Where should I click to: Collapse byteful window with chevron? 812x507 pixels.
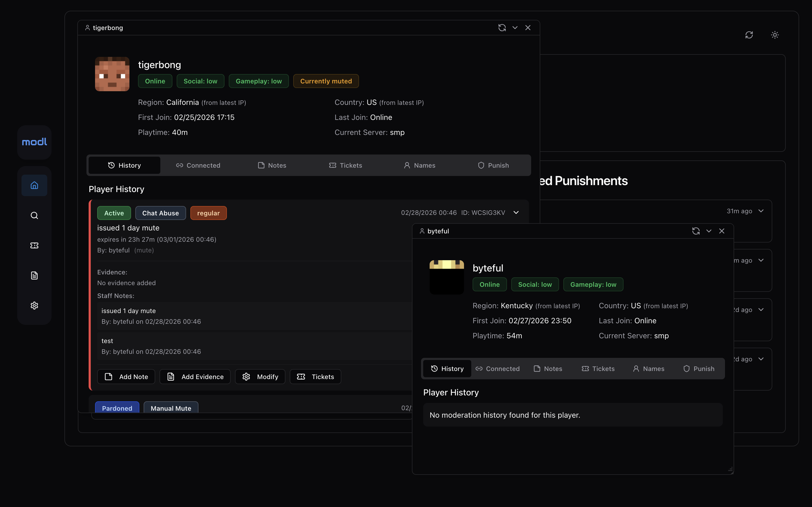pyautogui.click(x=709, y=231)
